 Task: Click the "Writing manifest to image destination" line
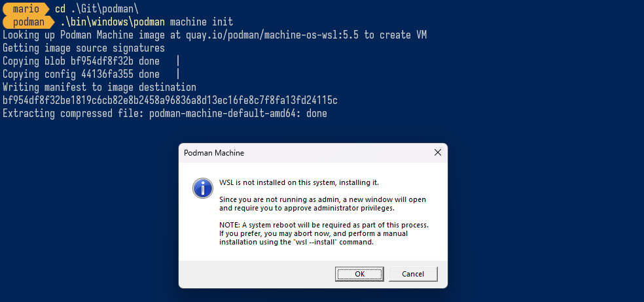pyautogui.click(x=99, y=87)
